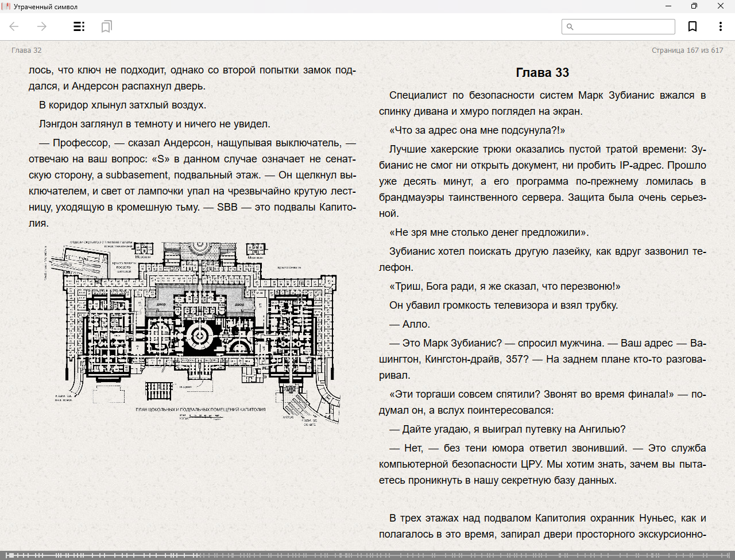Focus the book search input field
This screenshot has width=735, height=560.
click(624, 26)
